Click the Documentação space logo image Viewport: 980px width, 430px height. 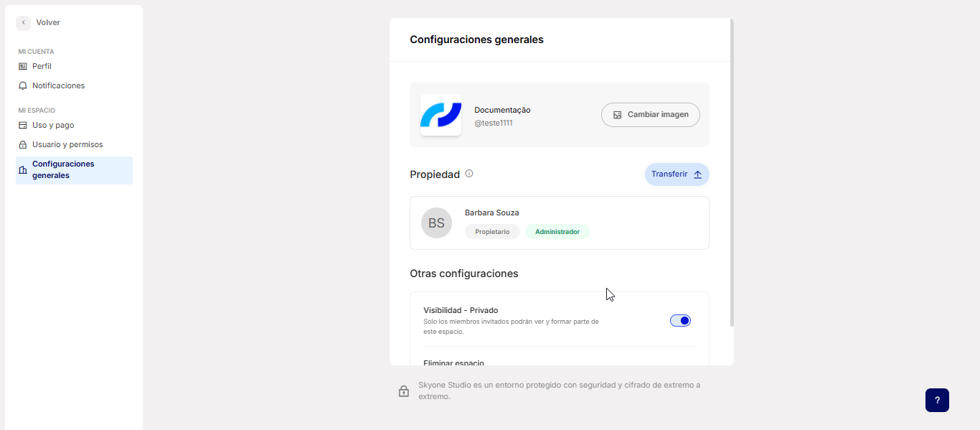click(x=440, y=115)
